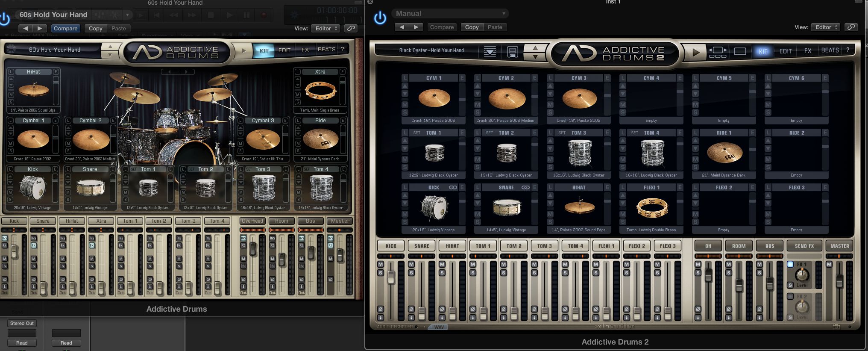Select the Crash 16" Paiste cymbal in CYM 1 slot
868x351 pixels.
coord(434,98)
